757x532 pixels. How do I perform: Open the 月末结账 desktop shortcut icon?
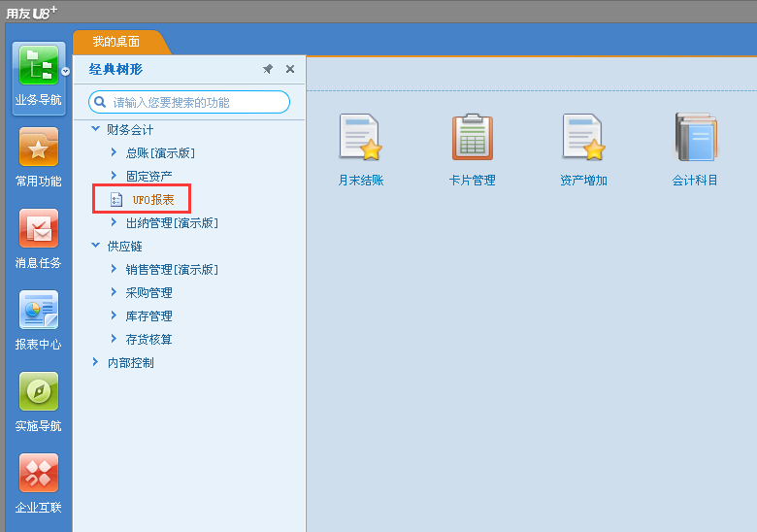[360, 137]
